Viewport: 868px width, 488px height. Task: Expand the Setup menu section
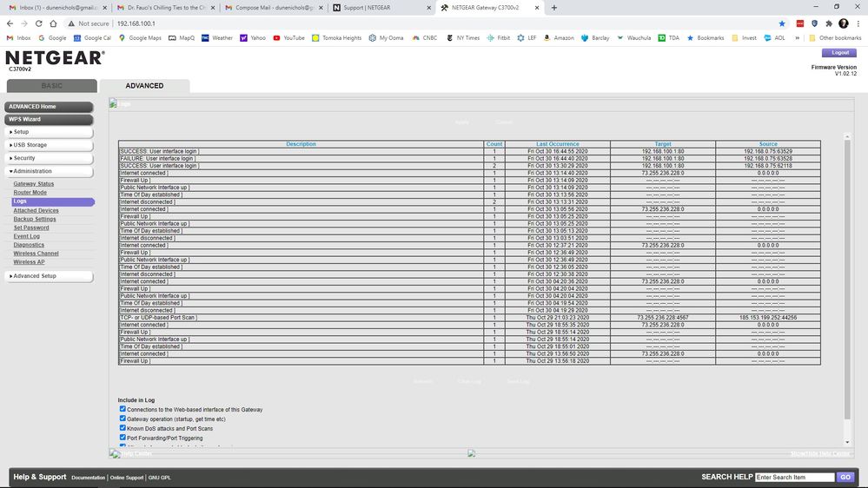pos(49,132)
